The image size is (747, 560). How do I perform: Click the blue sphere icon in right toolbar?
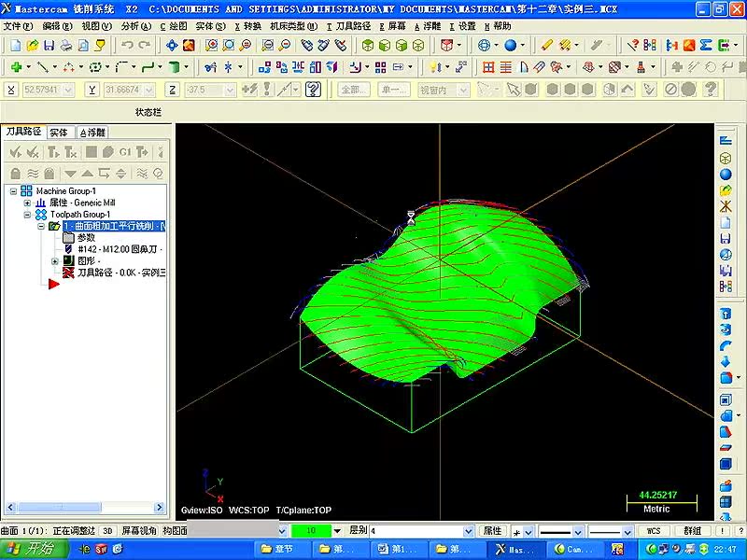point(726,175)
